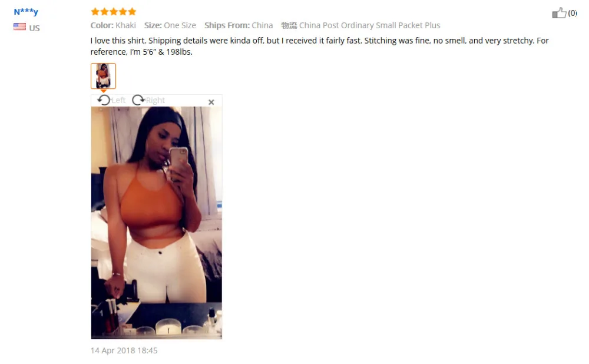Rotate the photo right using clockwise icon
The image size is (589, 364).
138,100
